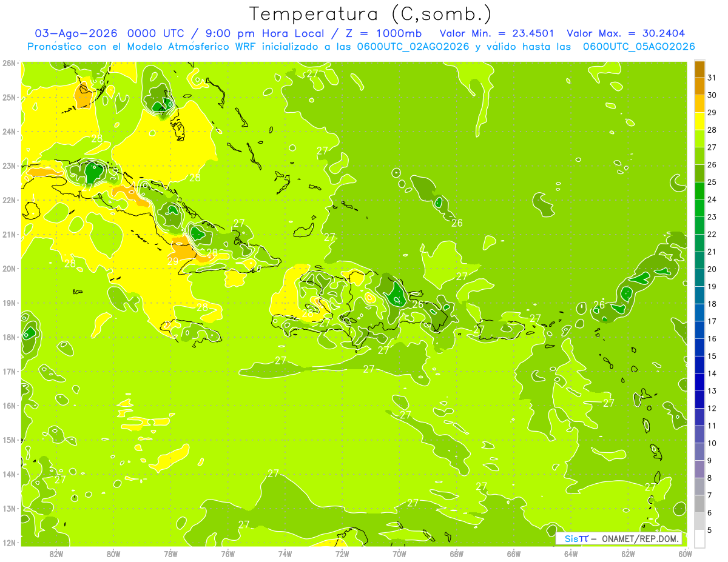Select the '15' value on the color scale
728x562 pixels.
click(712, 356)
